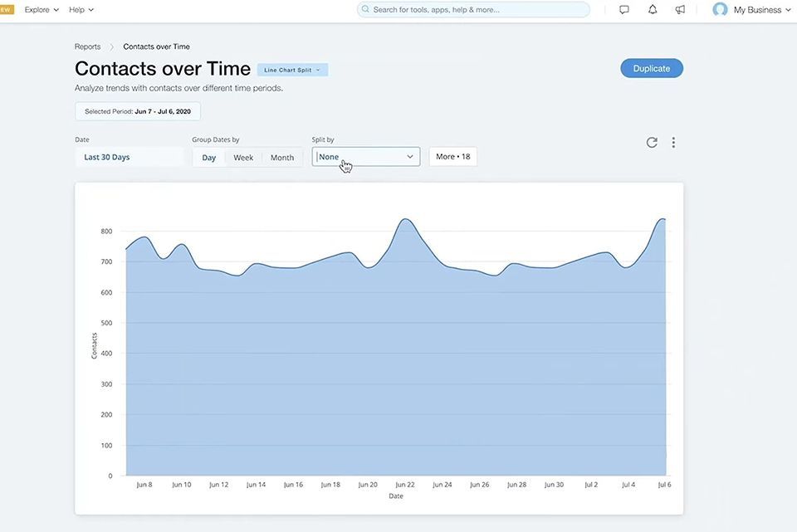Open the Last 30 Days date dropdown
Image resolution: width=797 pixels, height=532 pixels.
pyautogui.click(x=130, y=157)
